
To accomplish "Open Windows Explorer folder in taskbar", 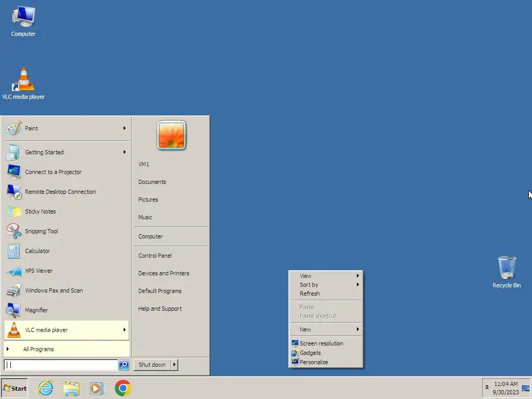I will tap(71, 388).
